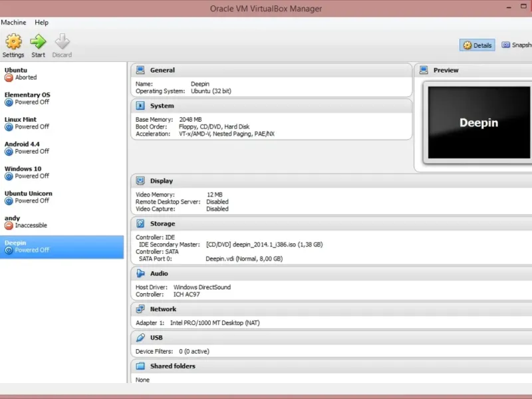The width and height of the screenshot is (532, 399).
Task: Select the Windows 10 virtual machine
Action: [62, 172]
